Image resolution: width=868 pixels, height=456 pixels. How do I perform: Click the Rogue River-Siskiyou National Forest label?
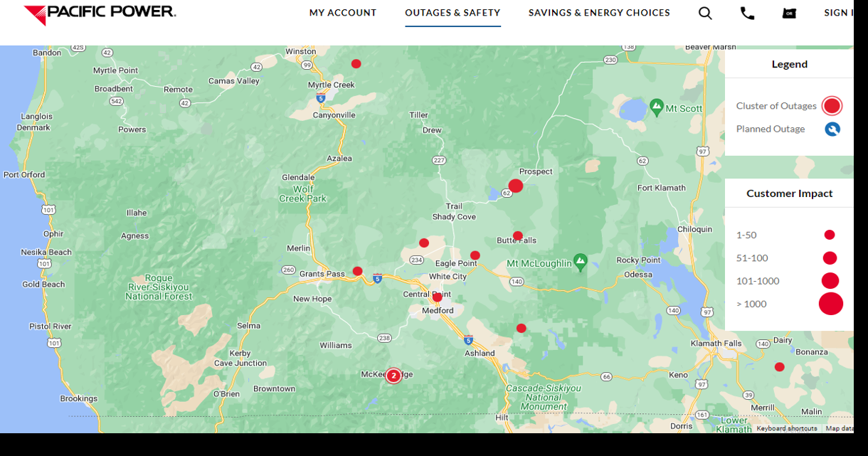pyautogui.click(x=158, y=287)
